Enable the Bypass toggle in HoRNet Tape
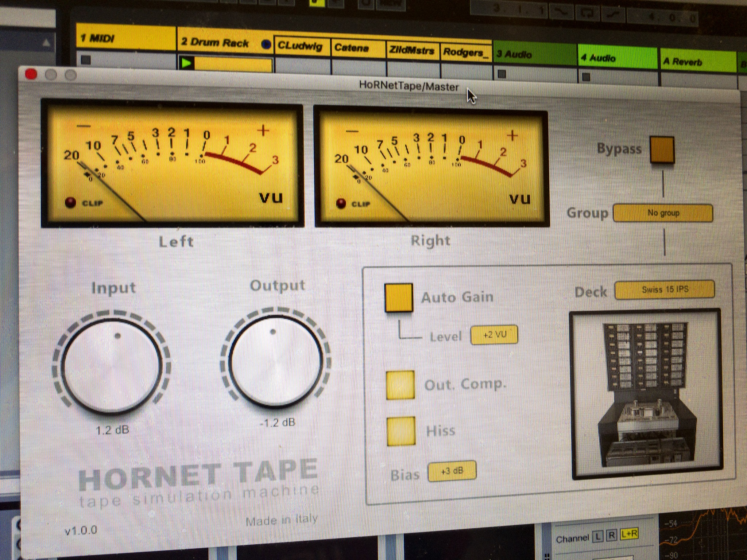The width and height of the screenshot is (747, 560). (x=662, y=149)
